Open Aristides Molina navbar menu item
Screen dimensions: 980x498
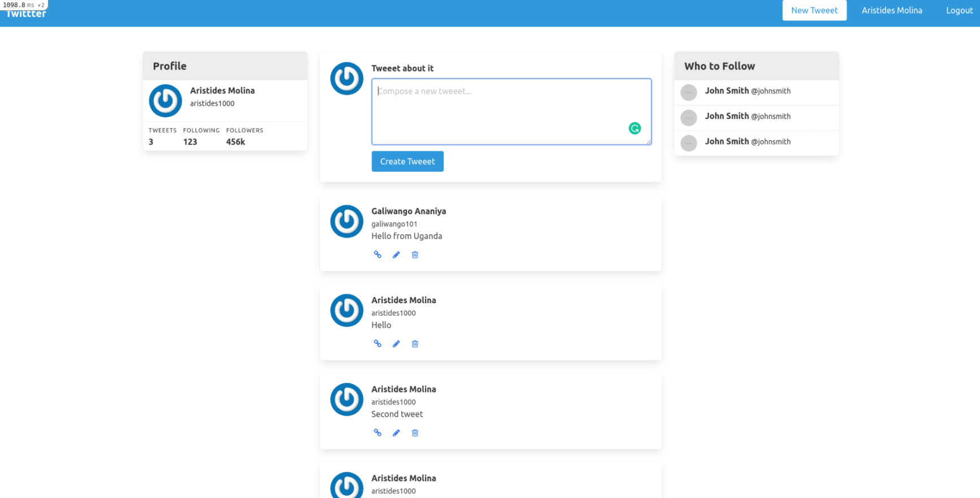(x=891, y=11)
